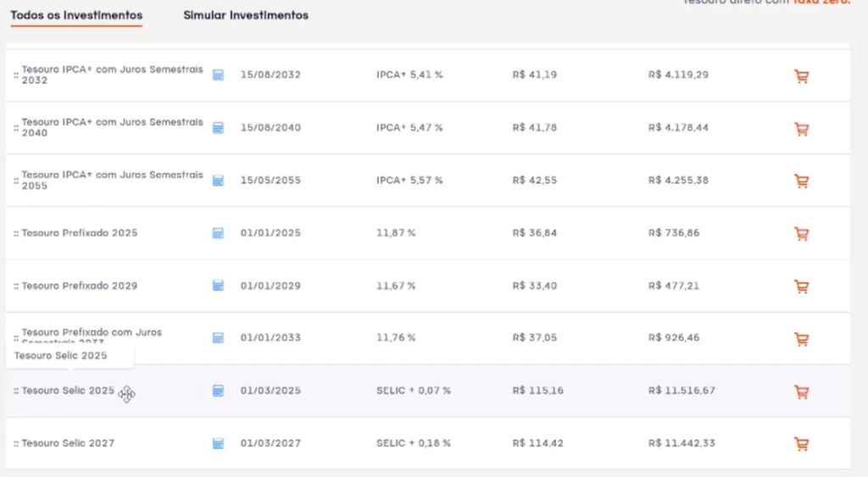The image size is (868, 477).
Task: Click rate 11,67 %
Action: [396, 286]
